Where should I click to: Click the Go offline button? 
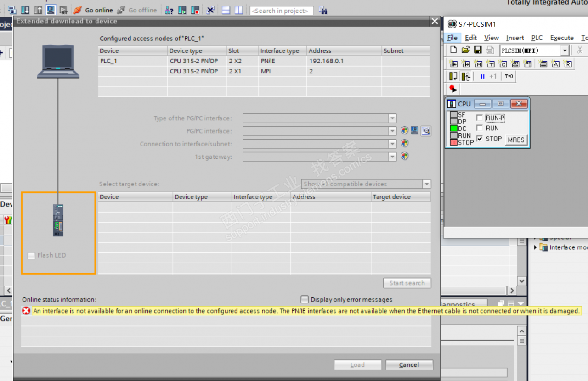(x=136, y=10)
